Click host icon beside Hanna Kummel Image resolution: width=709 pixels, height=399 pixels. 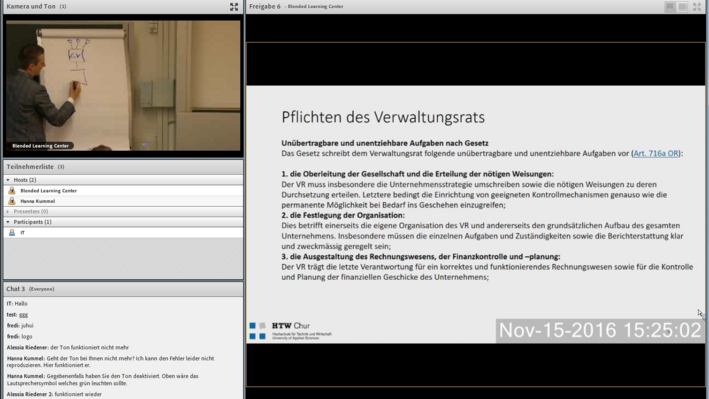[12, 201]
